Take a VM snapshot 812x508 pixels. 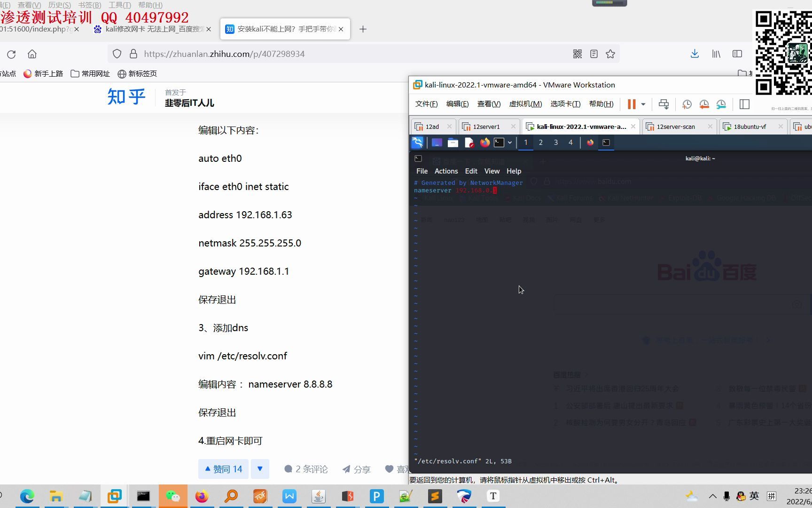pos(687,104)
